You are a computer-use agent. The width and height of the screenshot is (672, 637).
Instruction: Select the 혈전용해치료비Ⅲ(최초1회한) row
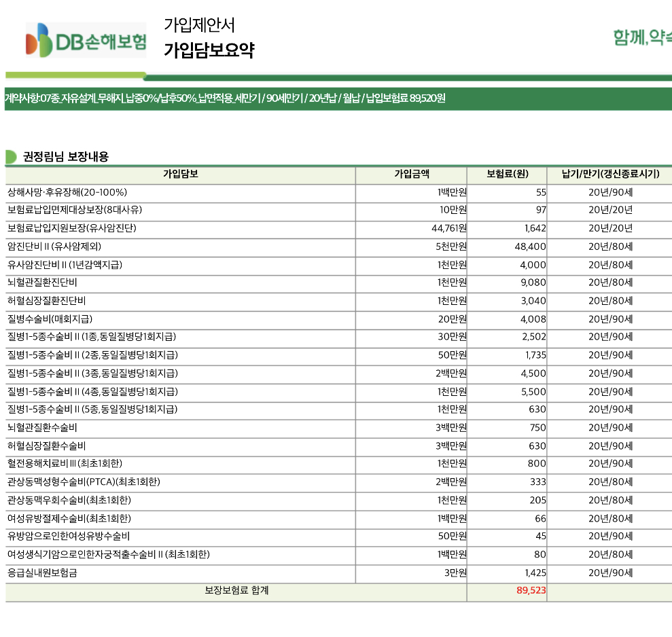[338, 464]
